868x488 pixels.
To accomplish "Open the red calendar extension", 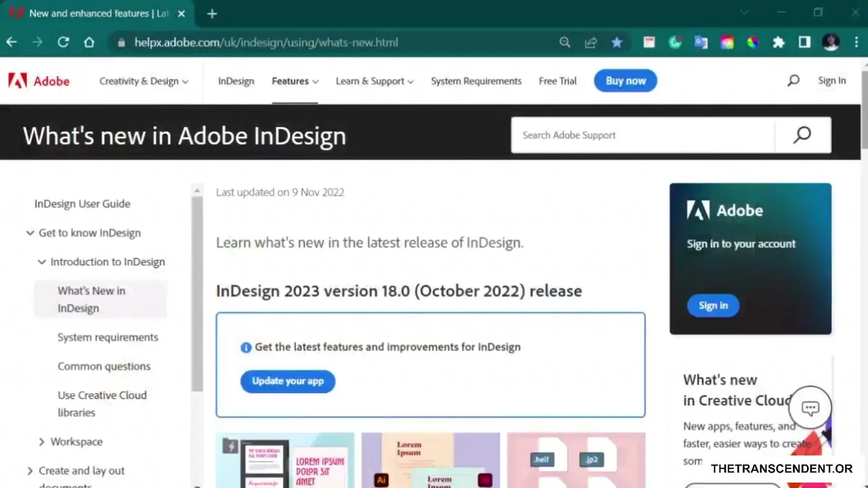I will point(649,42).
